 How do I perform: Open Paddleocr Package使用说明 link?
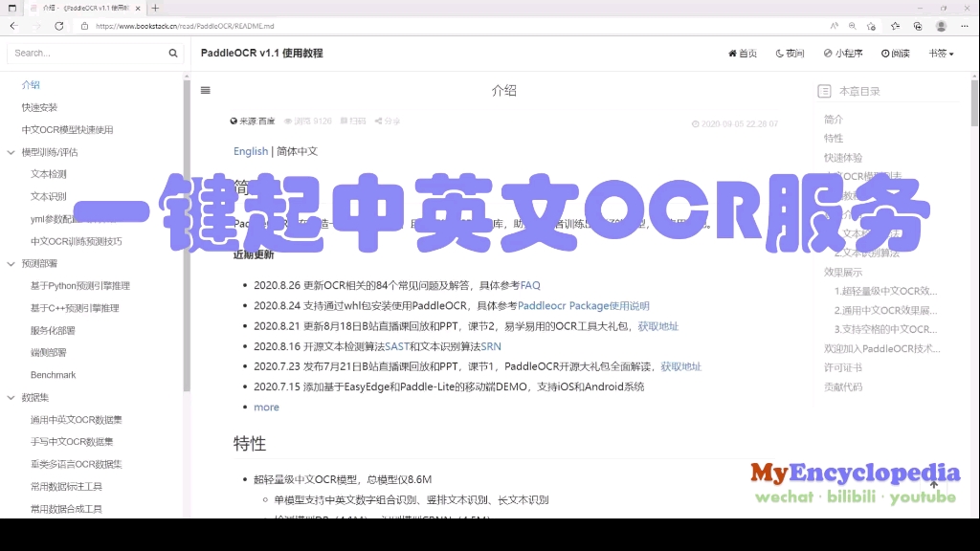(583, 305)
